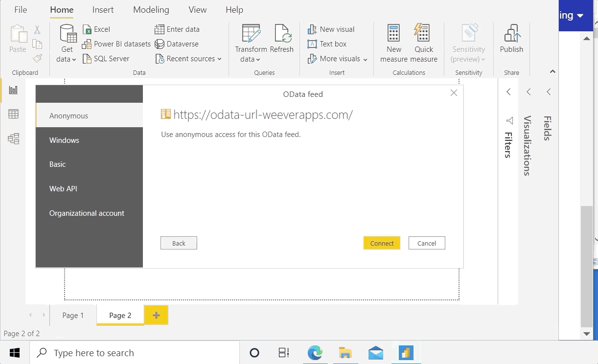Open Task View on taskbar
Viewport: 598px width, 364px height.
coord(284,353)
